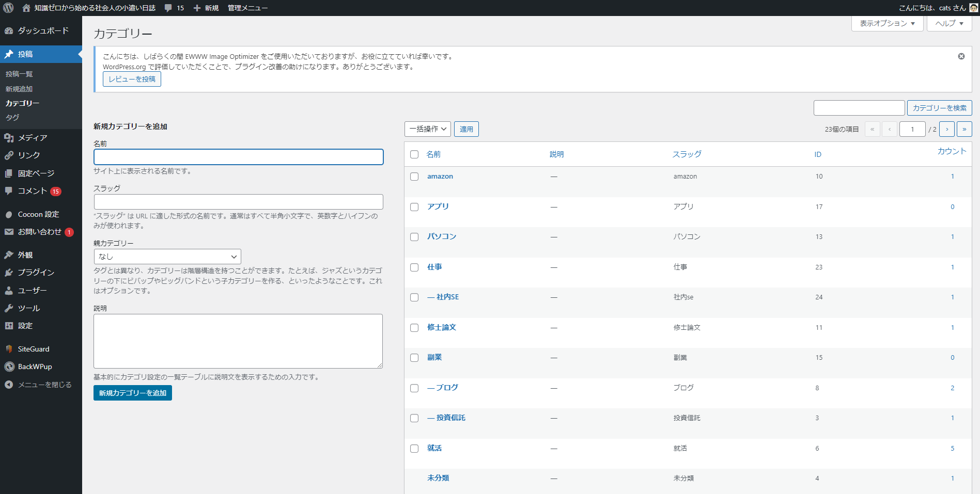Collapse the menu with メニューを閉じる icon

(9, 385)
